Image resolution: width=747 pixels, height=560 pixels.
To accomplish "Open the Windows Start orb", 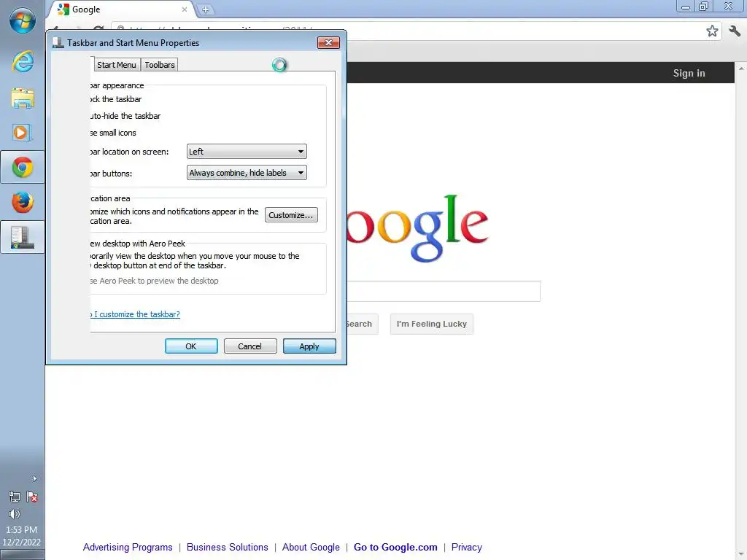I will coord(23,21).
